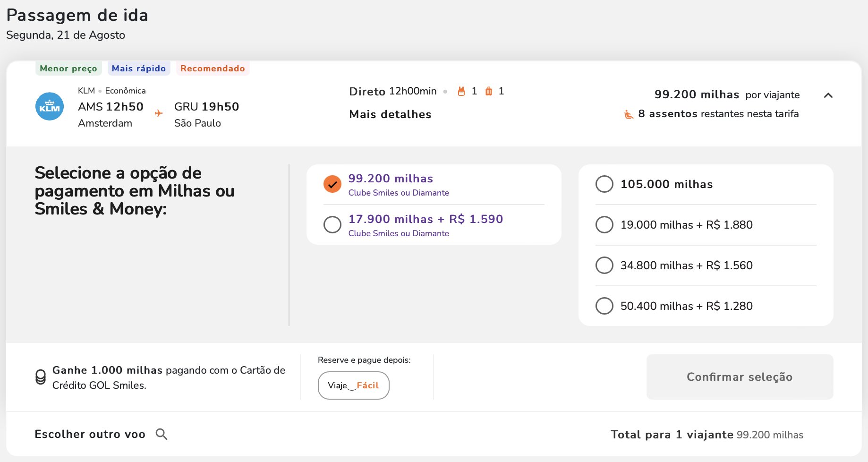Click the Passagem de ida heading
The width and height of the screenshot is (868, 462).
tap(77, 15)
